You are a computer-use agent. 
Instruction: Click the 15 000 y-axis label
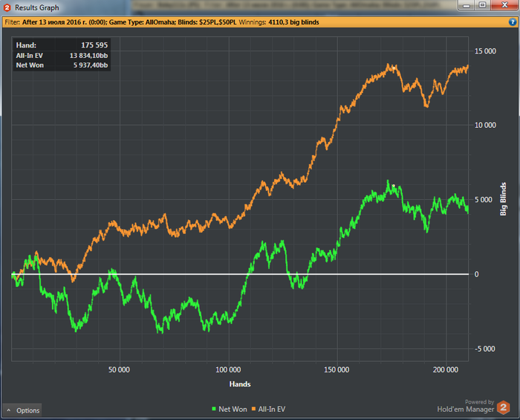[485, 51]
